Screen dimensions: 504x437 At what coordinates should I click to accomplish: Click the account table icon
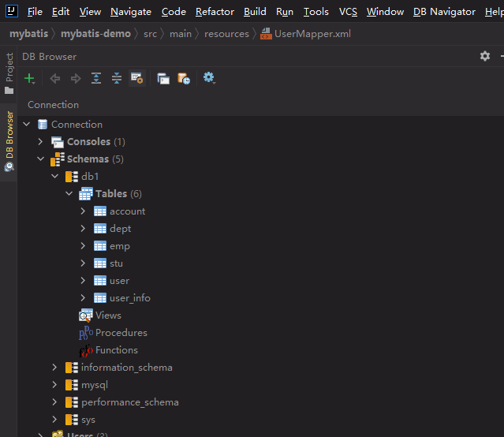pyautogui.click(x=100, y=211)
